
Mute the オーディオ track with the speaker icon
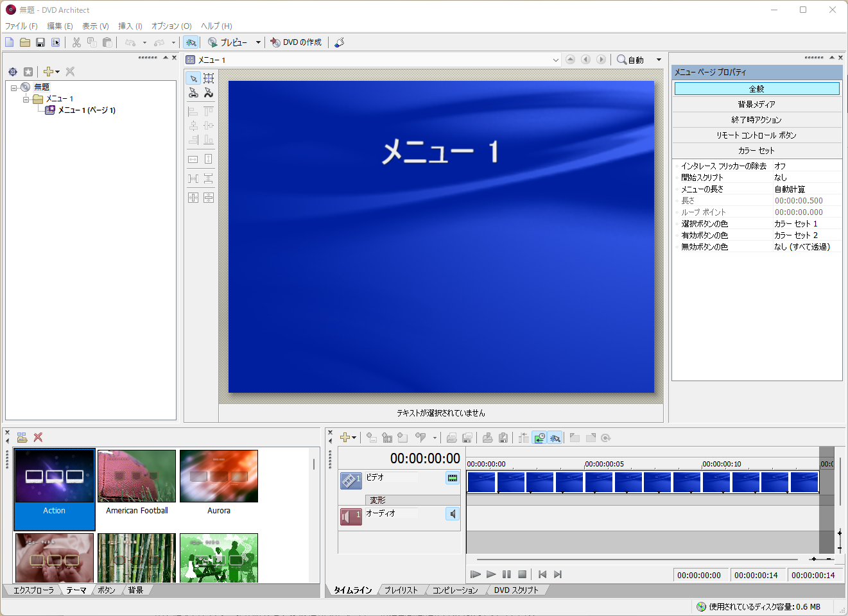click(453, 513)
